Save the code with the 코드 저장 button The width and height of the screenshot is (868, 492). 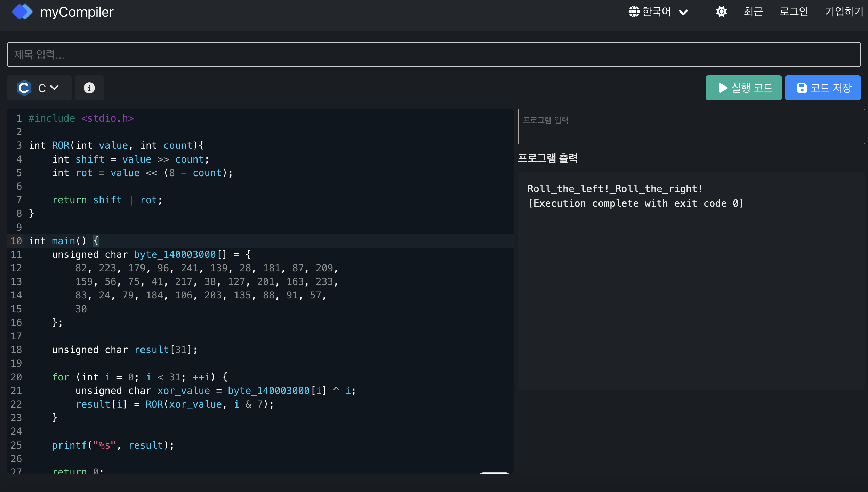pos(822,88)
